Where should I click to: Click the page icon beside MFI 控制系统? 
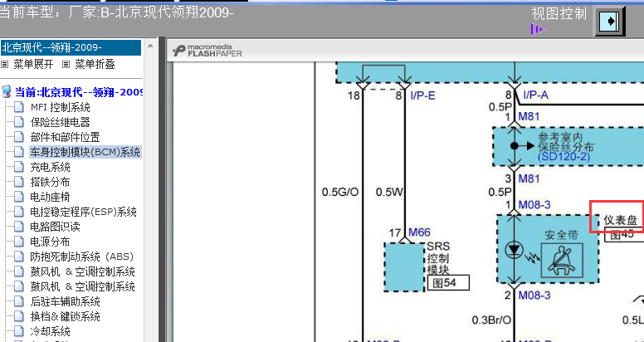[19, 107]
